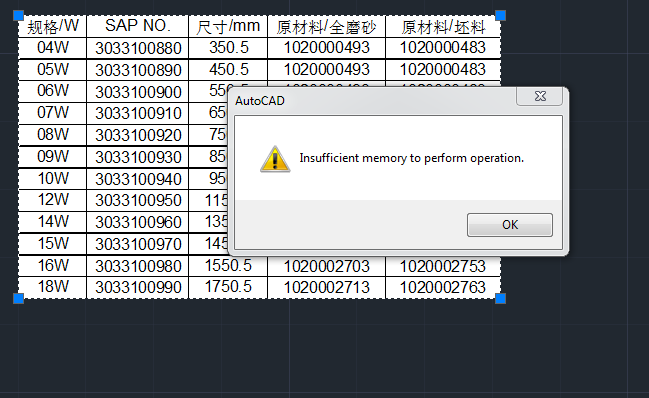Select the 12W cell
Image resolution: width=649 pixels, height=398 pixels.
click(x=53, y=200)
